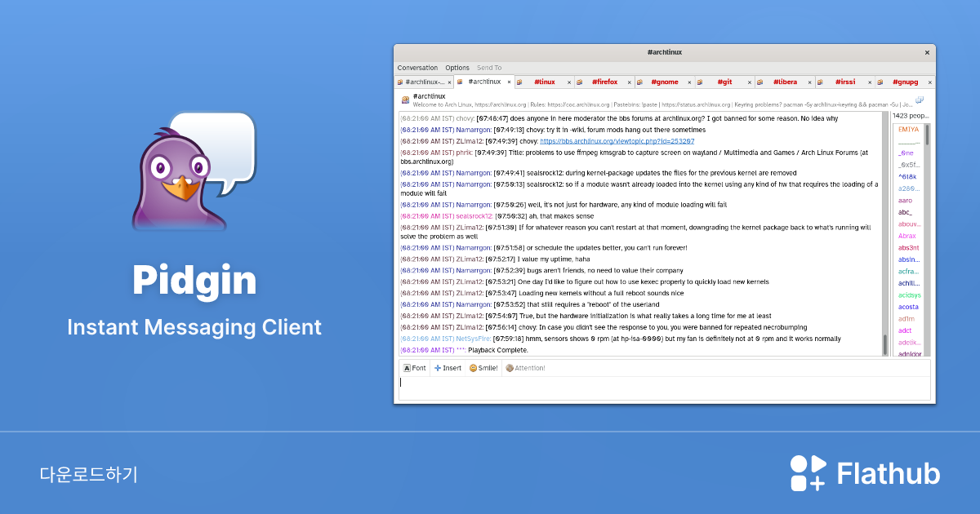This screenshot has height=514, width=980.
Task: Select EMIYA in the user list
Action: tap(909, 129)
